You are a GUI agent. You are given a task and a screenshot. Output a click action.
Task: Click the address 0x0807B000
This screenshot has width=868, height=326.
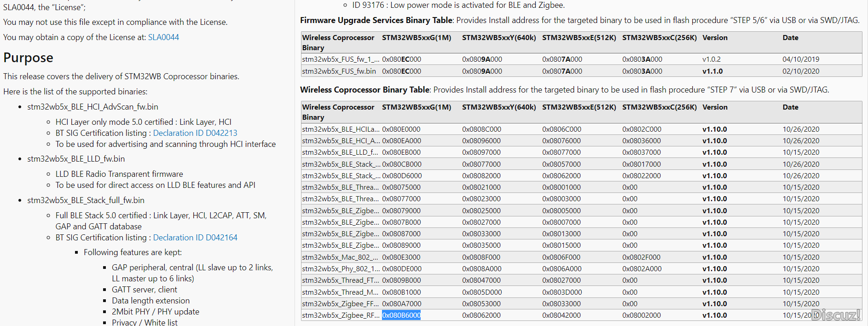(x=401, y=222)
